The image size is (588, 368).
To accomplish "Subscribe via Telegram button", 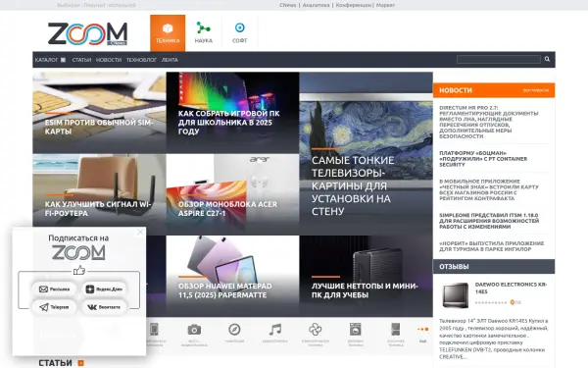I will point(54,307).
